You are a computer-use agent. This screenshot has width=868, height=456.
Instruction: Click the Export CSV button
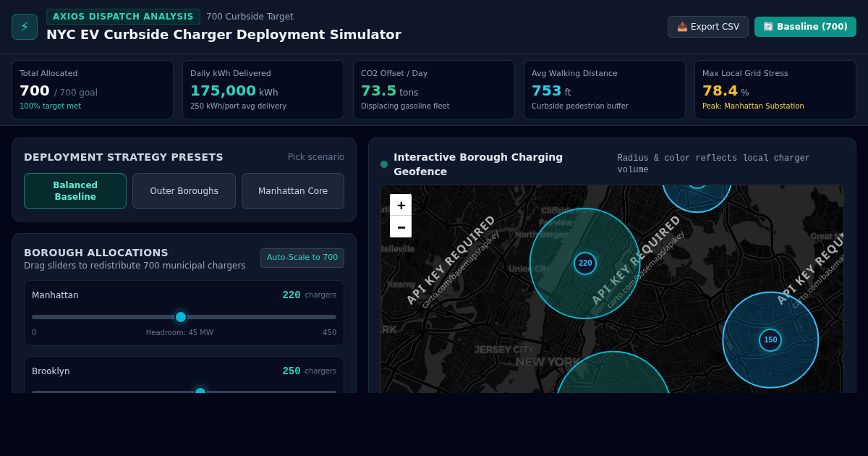click(x=708, y=27)
